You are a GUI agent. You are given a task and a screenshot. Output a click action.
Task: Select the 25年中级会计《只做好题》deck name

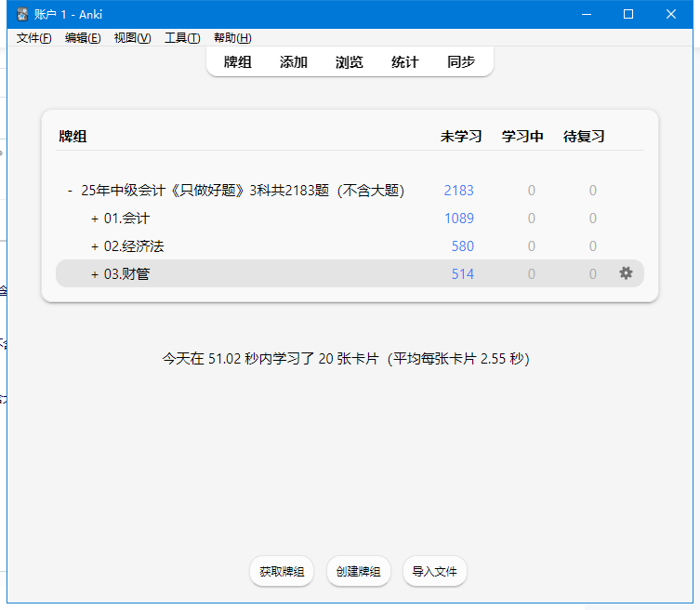243,191
